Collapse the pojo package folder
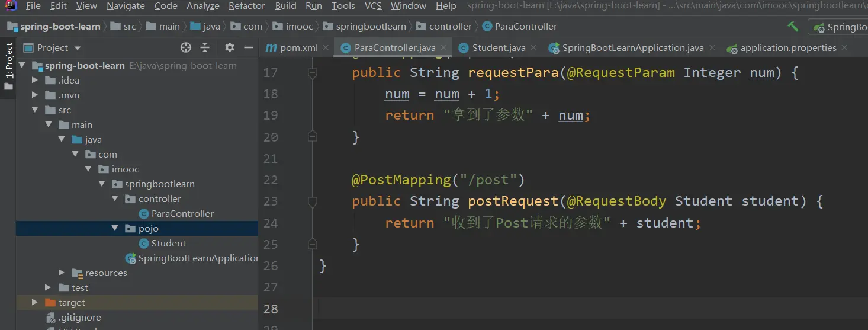Screen dimensions: 868x330 [x=115, y=228]
